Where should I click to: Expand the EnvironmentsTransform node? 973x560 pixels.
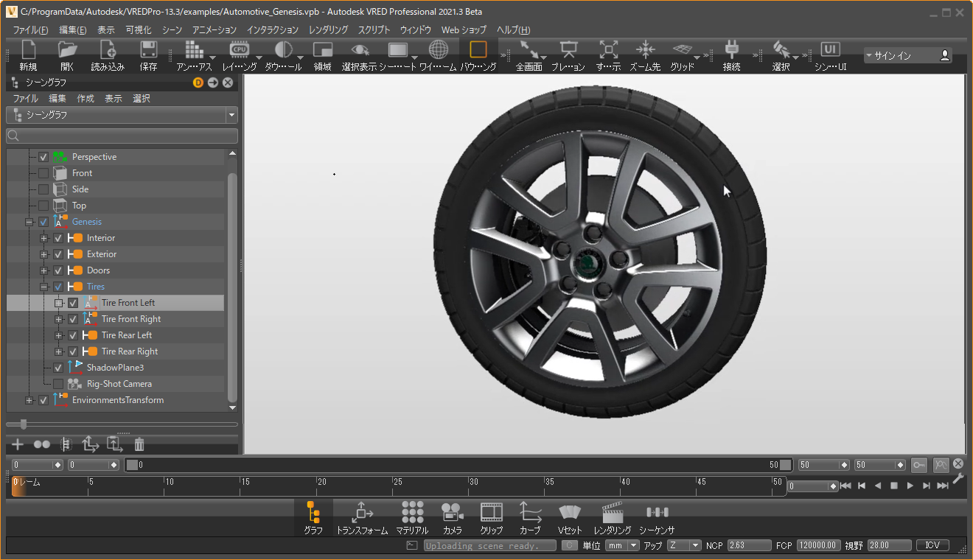(x=29, y=400)
